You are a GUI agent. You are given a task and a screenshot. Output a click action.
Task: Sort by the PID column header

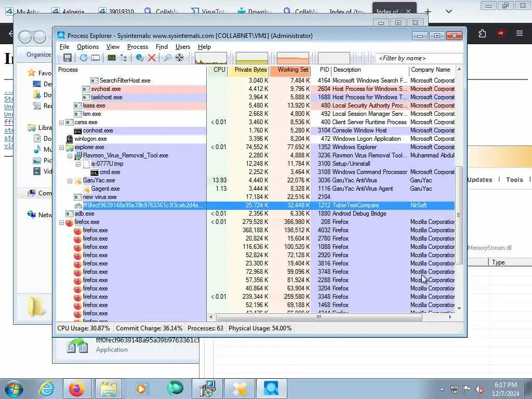point(321,70)
